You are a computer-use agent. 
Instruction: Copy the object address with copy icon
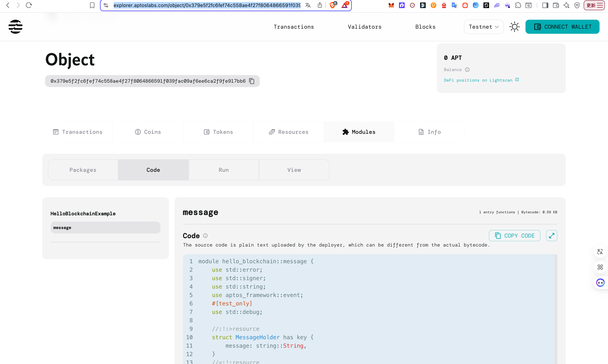coord(252,81)
